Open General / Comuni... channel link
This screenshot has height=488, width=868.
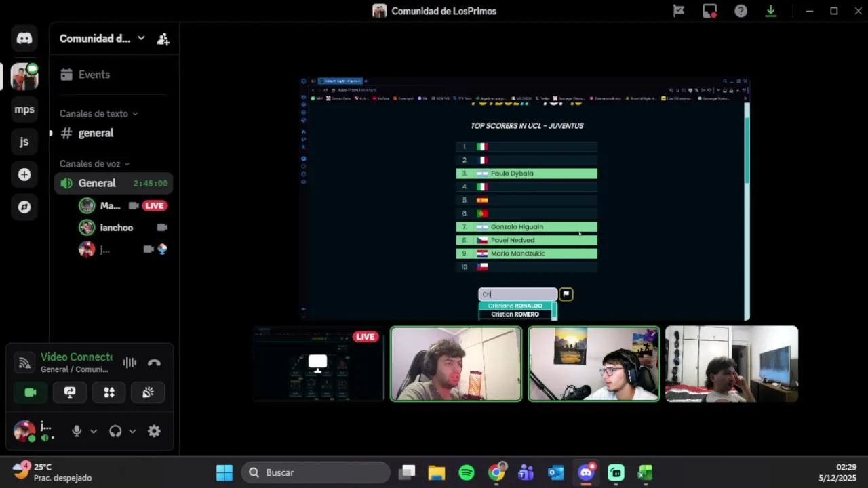click(75, 369)
